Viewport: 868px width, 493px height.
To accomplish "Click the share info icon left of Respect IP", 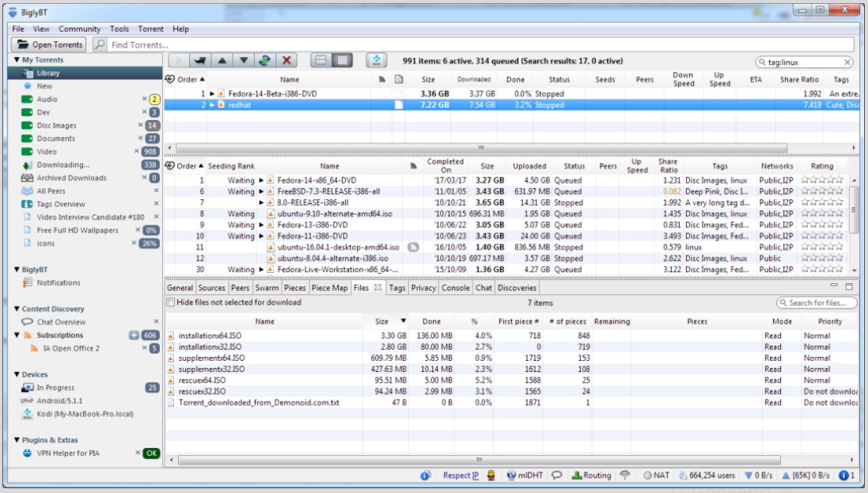I will [425, 476].
